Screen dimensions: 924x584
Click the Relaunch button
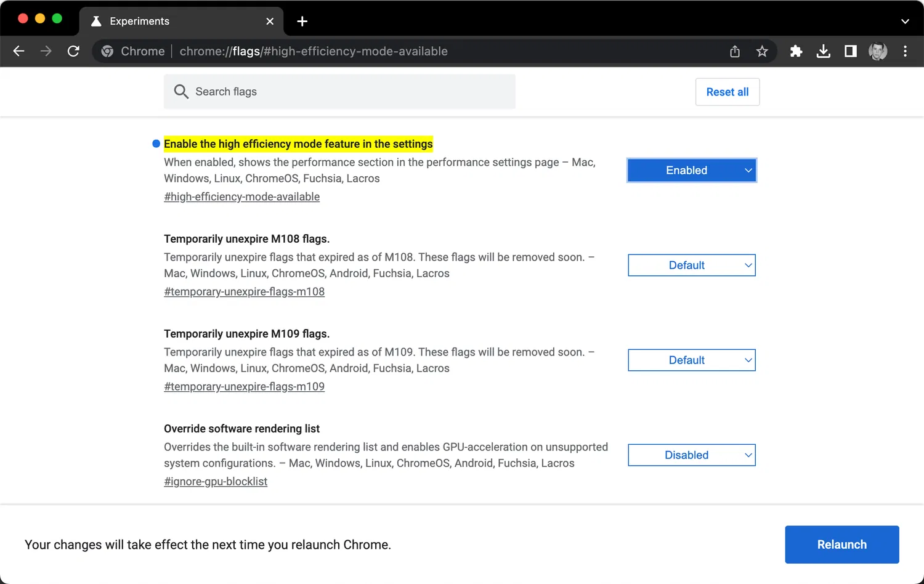coord(841,545)
